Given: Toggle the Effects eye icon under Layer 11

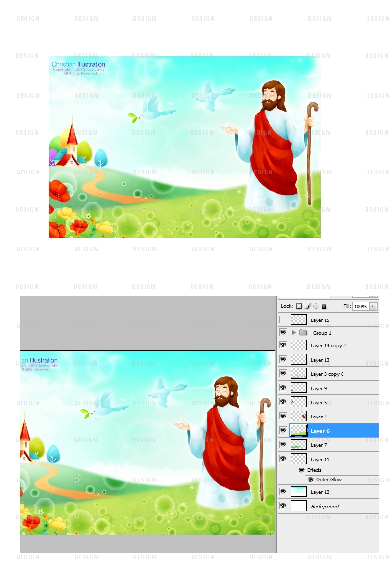Looking at the screenshot, I should click(x=301, y=470).
